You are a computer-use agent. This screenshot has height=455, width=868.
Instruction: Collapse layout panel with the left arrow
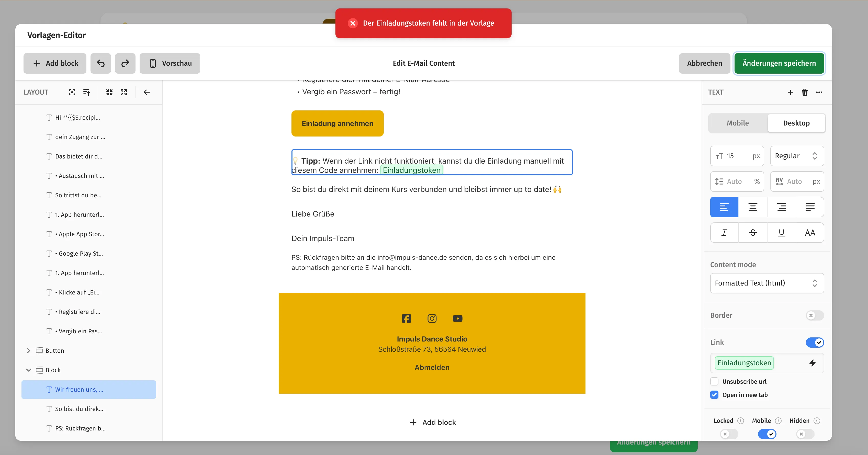click(x=146, y=92)
